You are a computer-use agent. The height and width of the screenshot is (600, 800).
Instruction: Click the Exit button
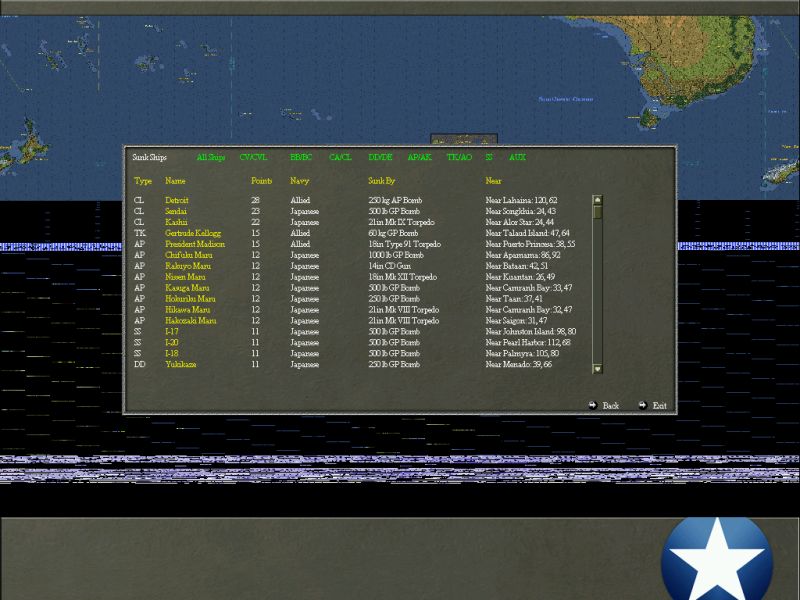[658, 406]
